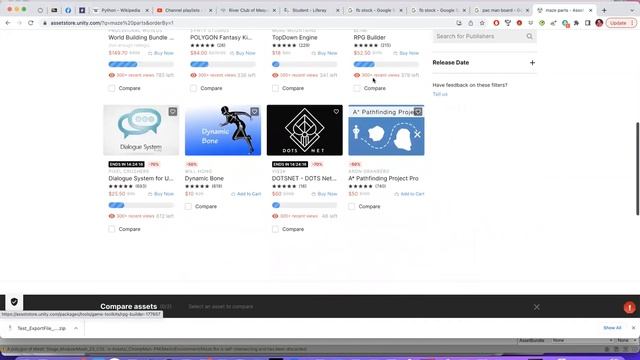This screenshot has width=640, height=360.
Task: Switch to Student - Liferay tab
Action: point(310,10)
